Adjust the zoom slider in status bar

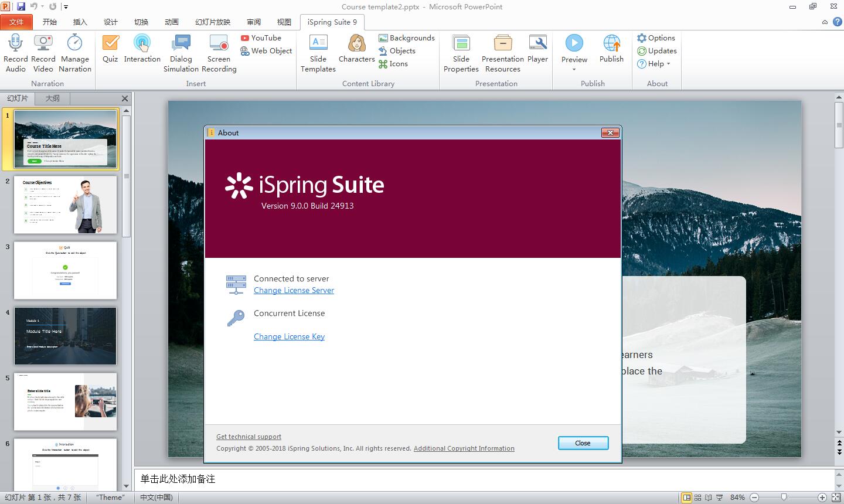(784, 498)
